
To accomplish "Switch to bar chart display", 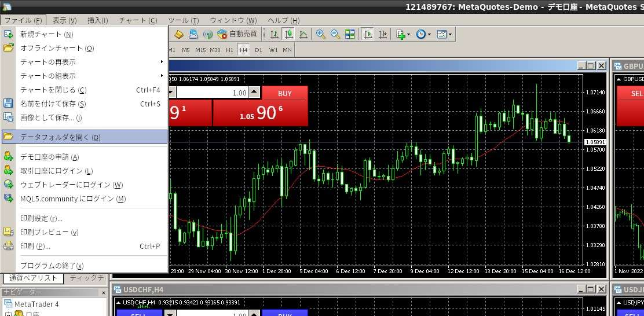I will [275, 35].
